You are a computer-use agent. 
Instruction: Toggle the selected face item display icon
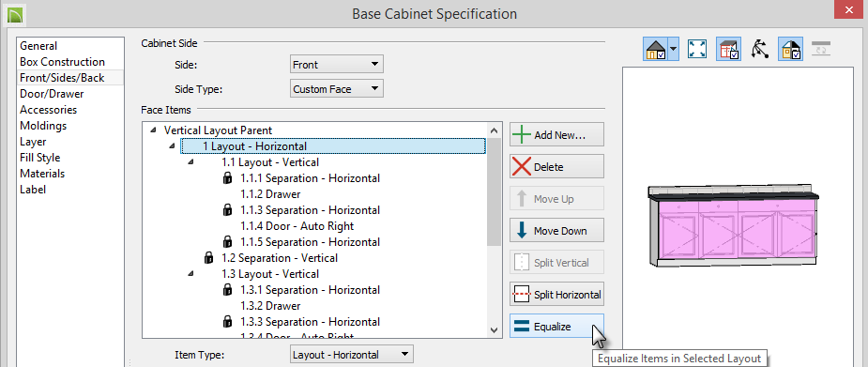tap(728, 49)
